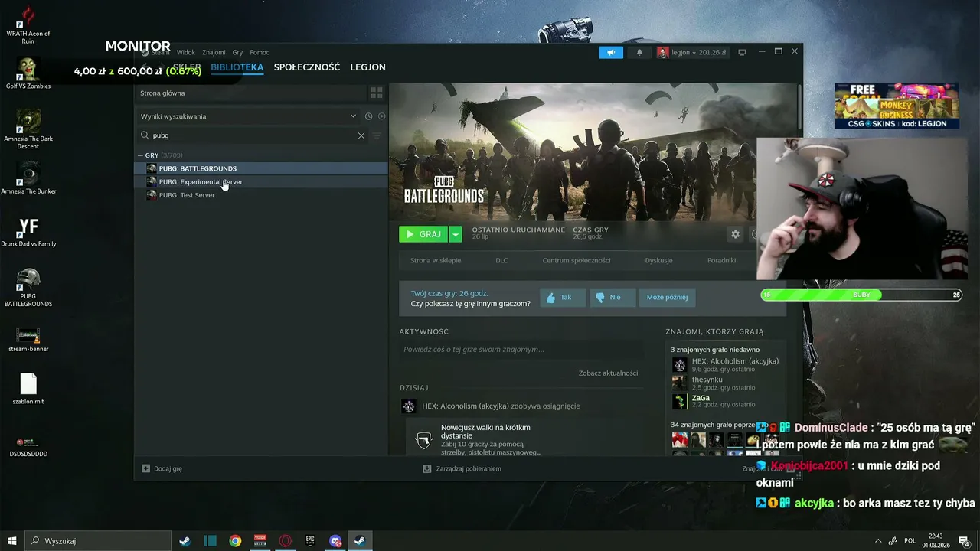Image resolution: width=980 pixels, height=551 pixels.
Task: Open the Gry menu
Action: click(x=237, y=52)
